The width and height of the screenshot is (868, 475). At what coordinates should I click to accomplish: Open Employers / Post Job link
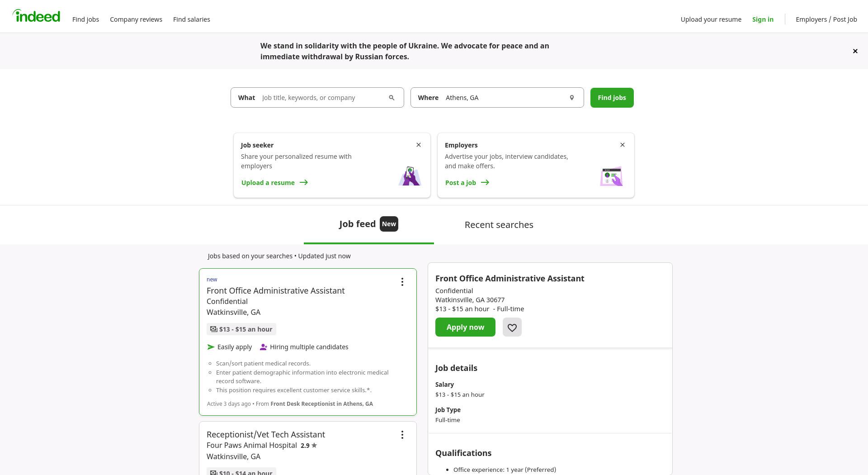click(826, 19)
